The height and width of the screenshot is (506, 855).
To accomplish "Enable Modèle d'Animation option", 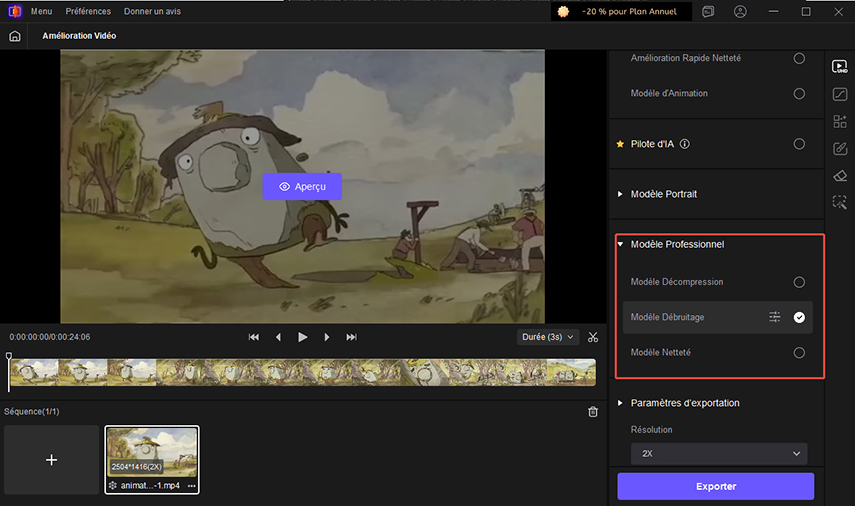I will [799, 93].
